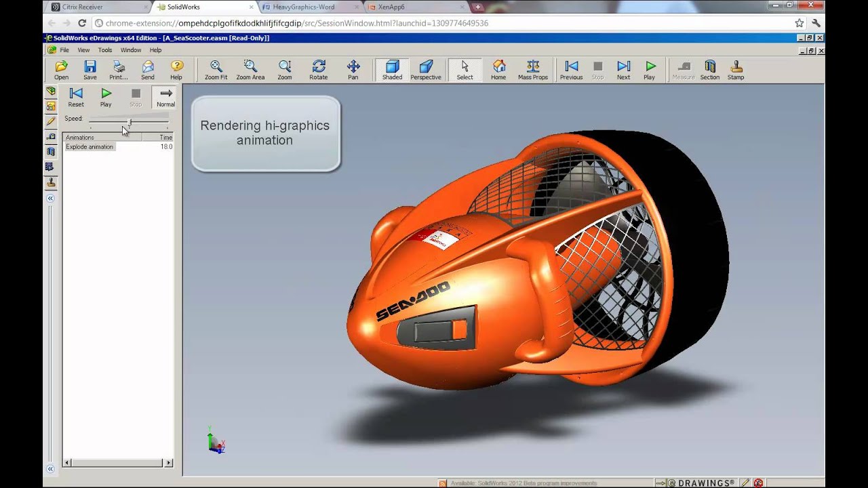This screenshot has width=868, height=488.
Task: Toggle the Shaded display mode
Action: [392, 70]
